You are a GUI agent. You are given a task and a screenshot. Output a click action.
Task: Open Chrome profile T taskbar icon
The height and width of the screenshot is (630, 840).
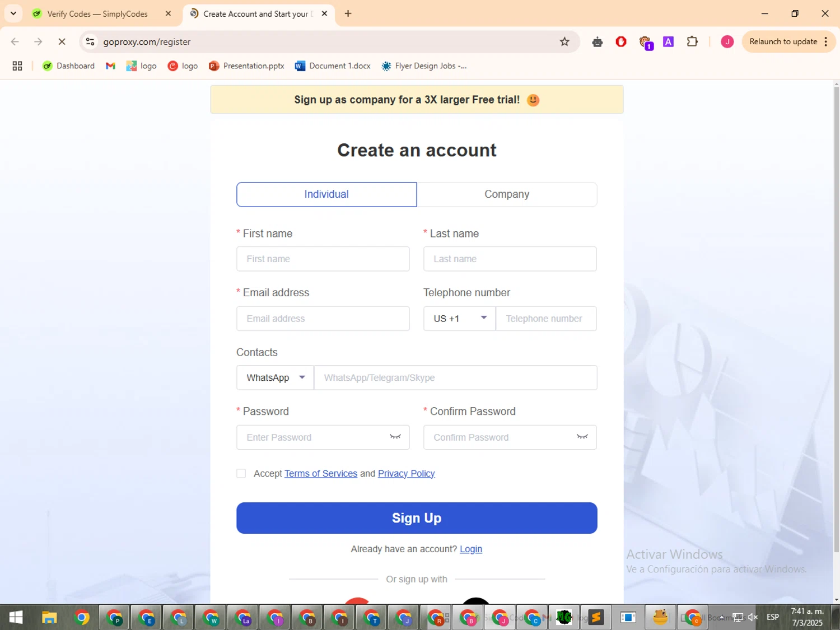tap(371, 617)
